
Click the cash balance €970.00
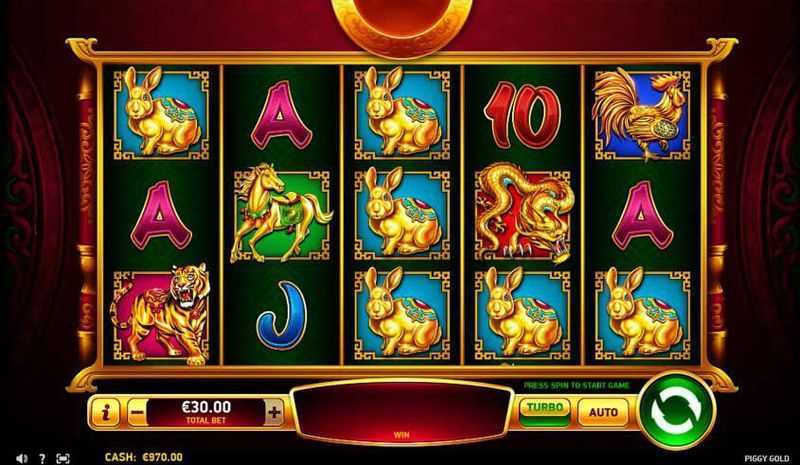[143, 457]
